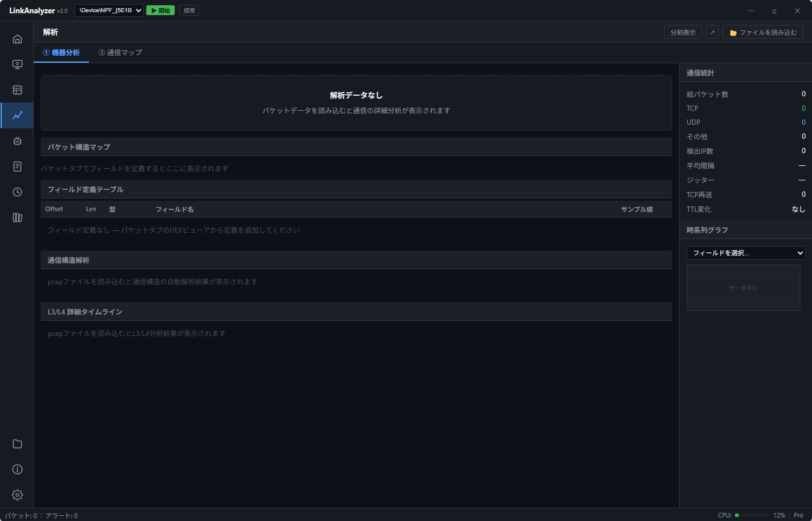812x521 pixels.
Task: Open the library books icon in sidebar
Action: [17, 218]
